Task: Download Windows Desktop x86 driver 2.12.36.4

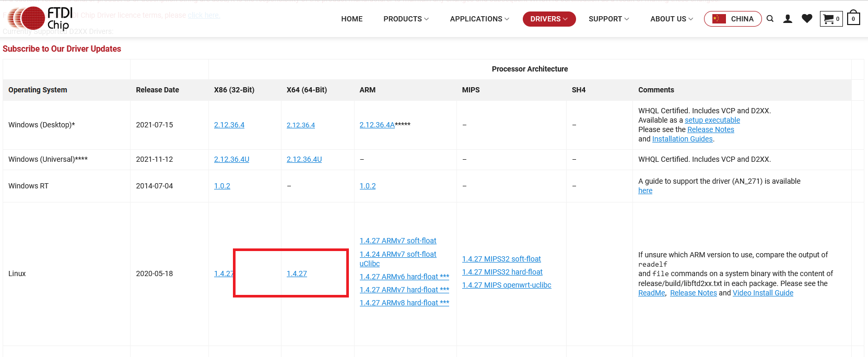Action: pos(229,125)
